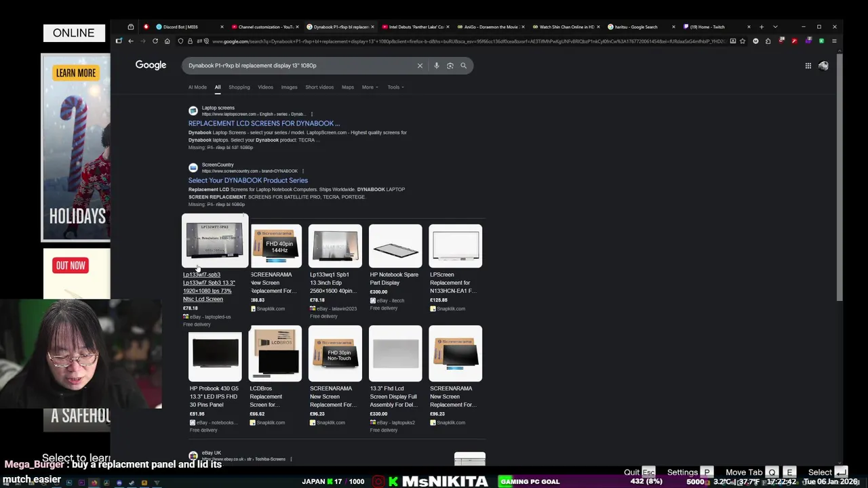Click the Settings P overlay button

(689, 472)
